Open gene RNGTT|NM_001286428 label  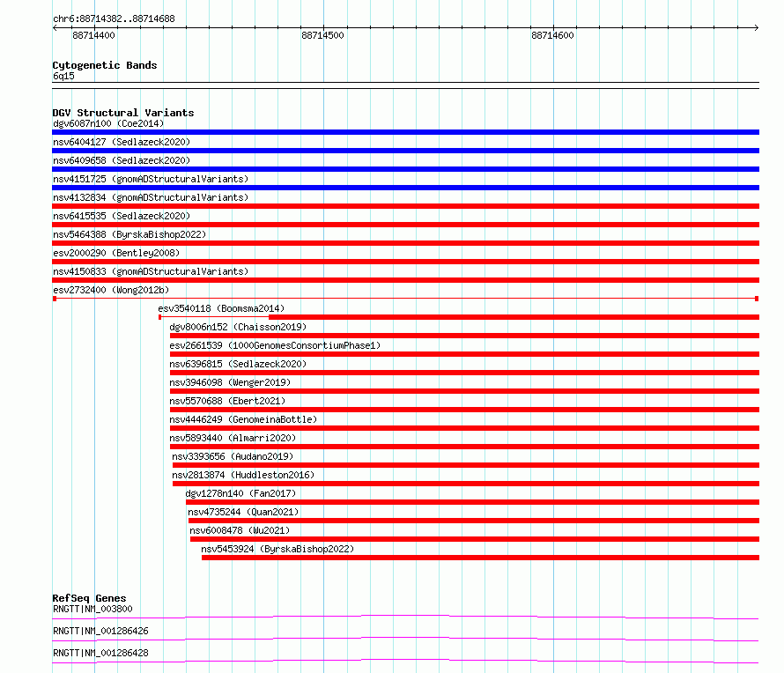[100, 653]
